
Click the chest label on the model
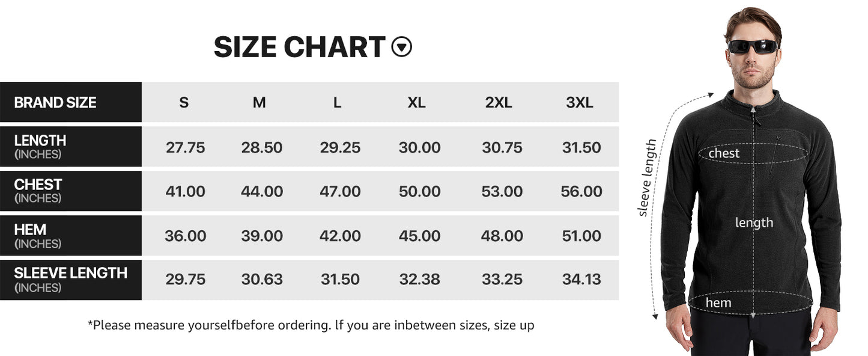coord(724,153)
